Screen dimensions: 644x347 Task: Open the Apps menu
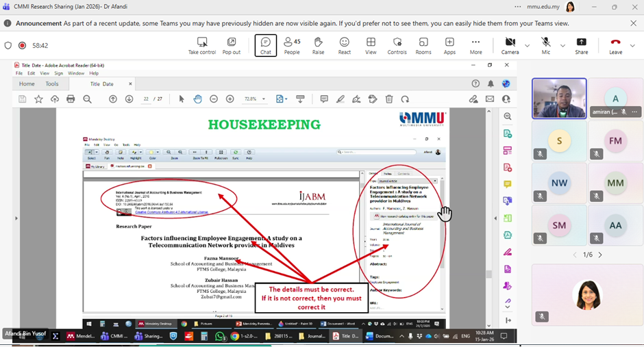point(449,45)
